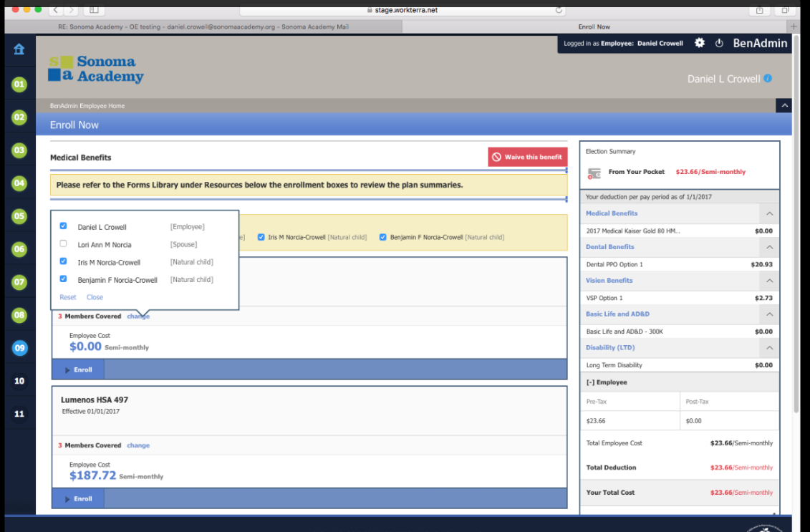Viewport: 810px width, 532px height.
Task: Switch to the Sonoma Academy Mail tab
Action: (x=203, y=27)
